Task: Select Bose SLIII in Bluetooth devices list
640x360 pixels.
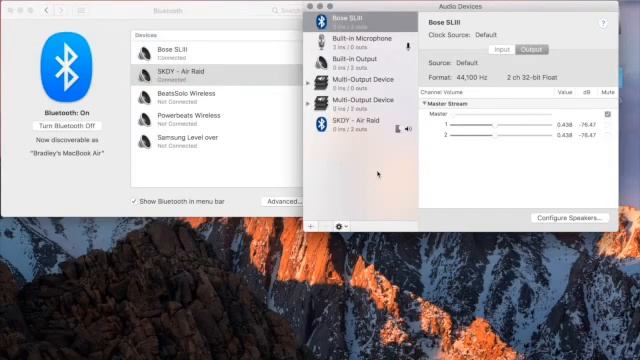Action: pyautogui.click(x=217, y=53)
